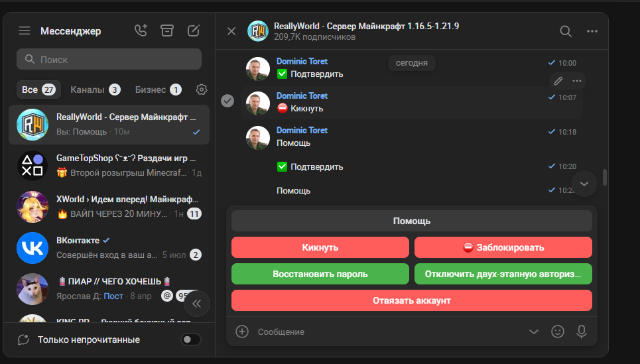Image resolution: width=640 pixels, height=364 pixels.
Task: Hide the bot keyboard with the chevron
Action: click(533, 332)
